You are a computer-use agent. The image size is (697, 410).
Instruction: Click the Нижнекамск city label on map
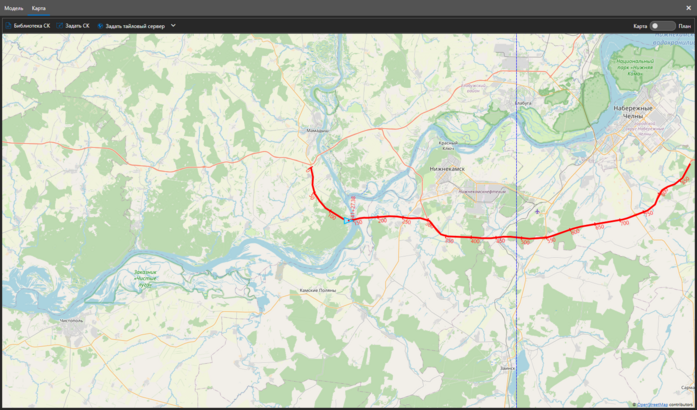447,169
